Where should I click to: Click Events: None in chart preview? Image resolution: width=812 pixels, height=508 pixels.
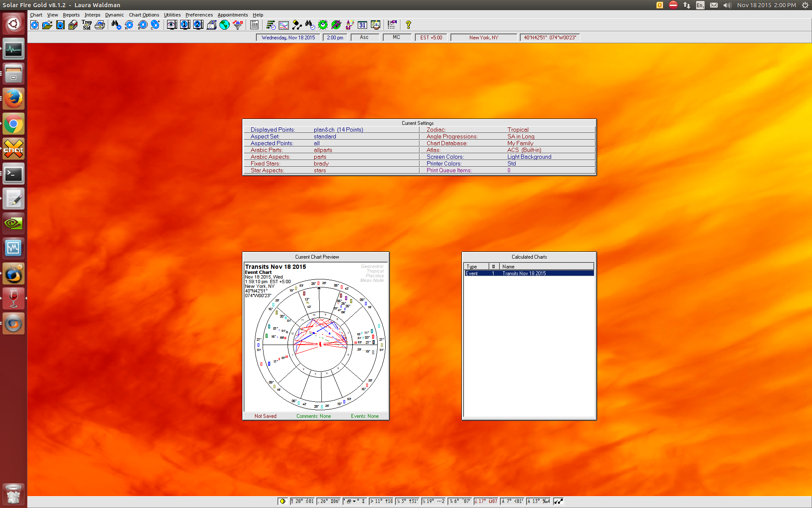365,416
